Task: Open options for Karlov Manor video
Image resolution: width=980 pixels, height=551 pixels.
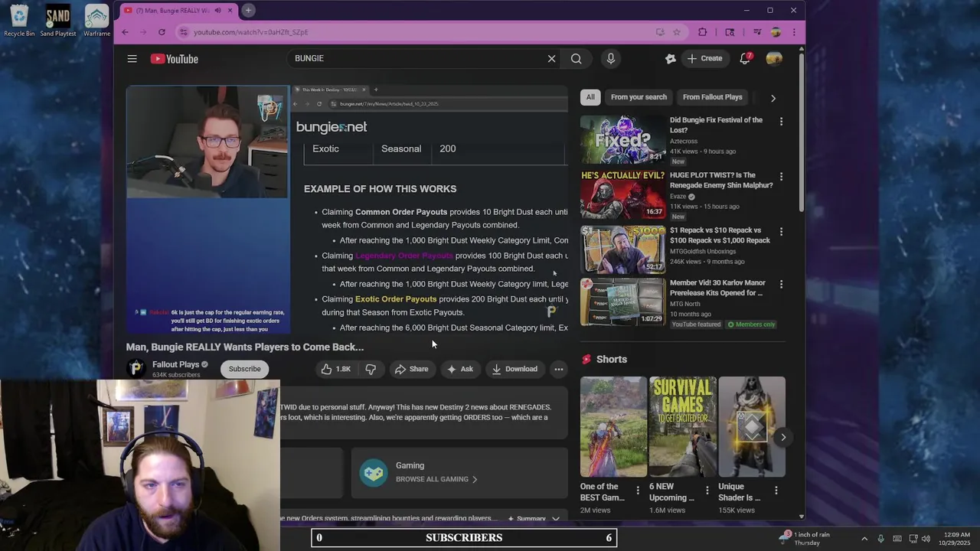Action: point(781,284)
